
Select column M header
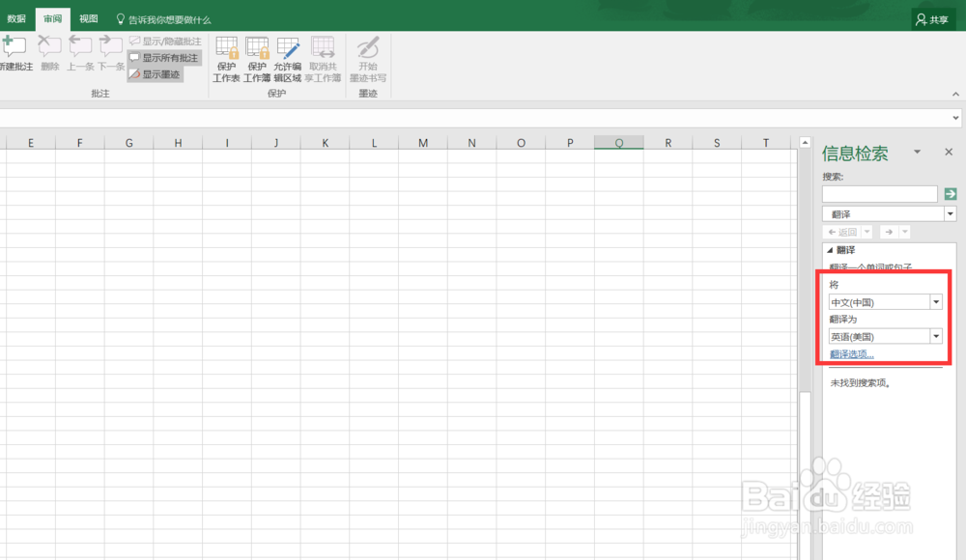point(423,143)
